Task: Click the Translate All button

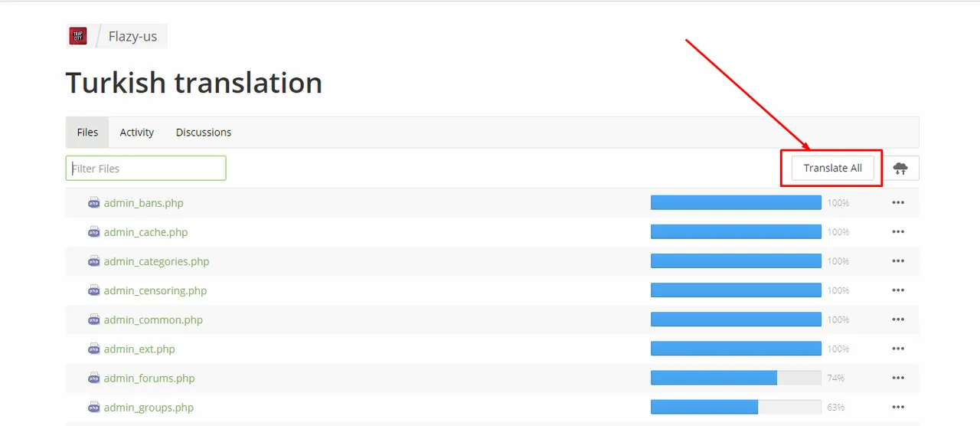Action: coord(832,168)
